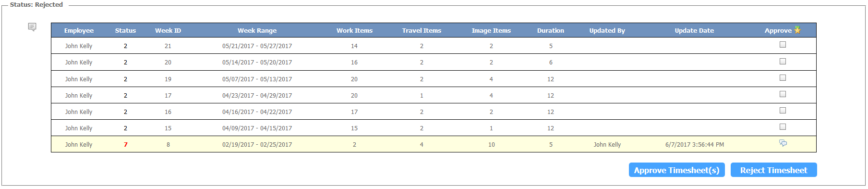Open the comments bubble icon for week 8
This screenshot has height=189, width=868.
pos(783,143)
